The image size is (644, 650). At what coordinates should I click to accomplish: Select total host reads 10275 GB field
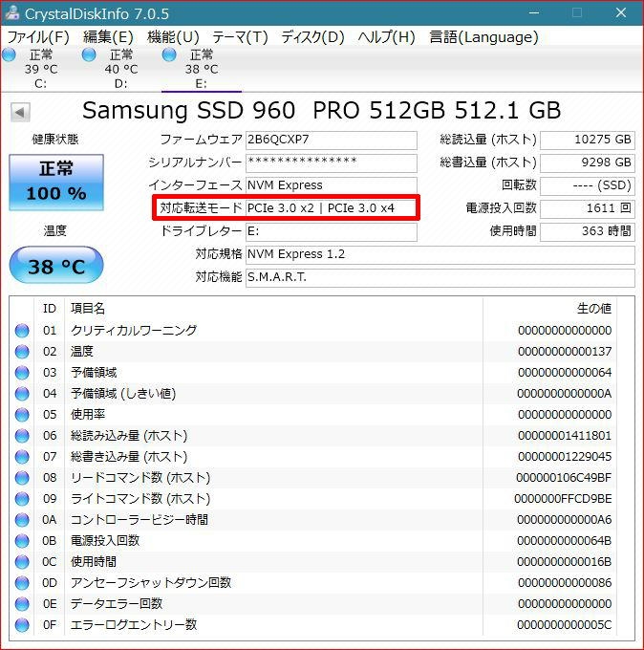[588, 141]
